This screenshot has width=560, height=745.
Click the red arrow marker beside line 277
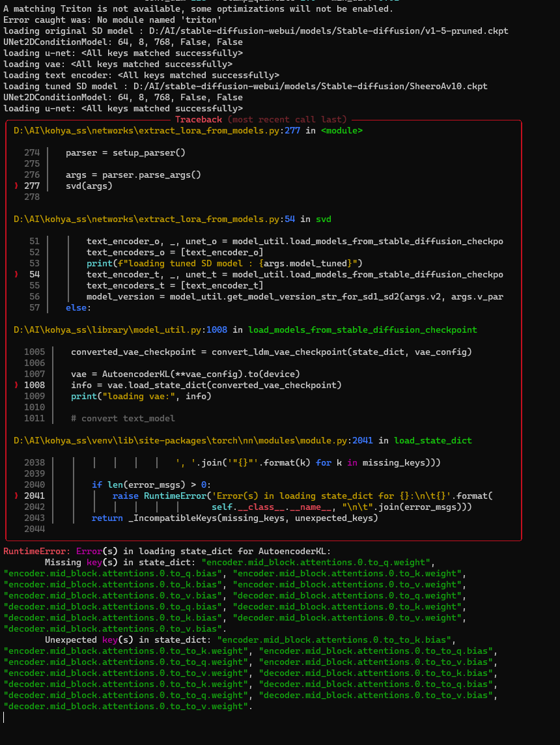tap(17, 186)
